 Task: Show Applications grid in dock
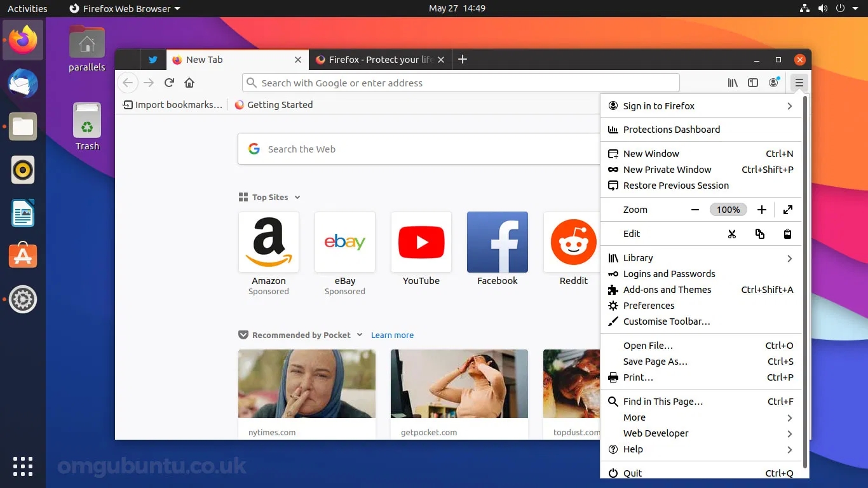(23, 466)
